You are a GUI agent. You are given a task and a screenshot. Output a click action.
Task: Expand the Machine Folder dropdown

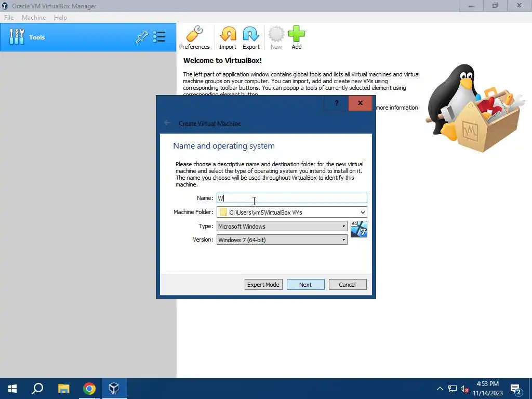tap(362, 212)
